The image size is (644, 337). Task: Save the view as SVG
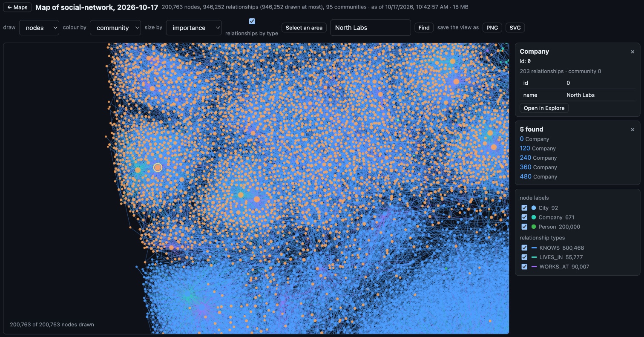tap(515, 28)
